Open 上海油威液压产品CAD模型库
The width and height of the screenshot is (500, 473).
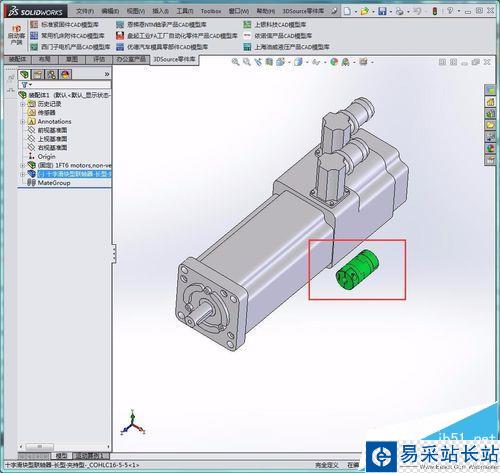286,47
